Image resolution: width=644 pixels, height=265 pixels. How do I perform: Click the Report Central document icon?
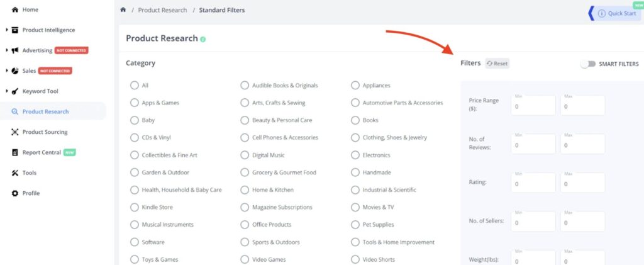[x=15, y=152]
